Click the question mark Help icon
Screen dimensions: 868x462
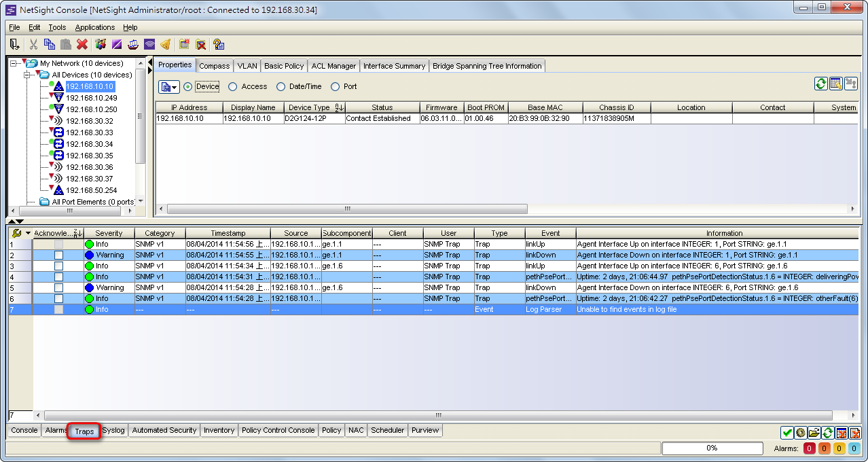tap(219, 44)
